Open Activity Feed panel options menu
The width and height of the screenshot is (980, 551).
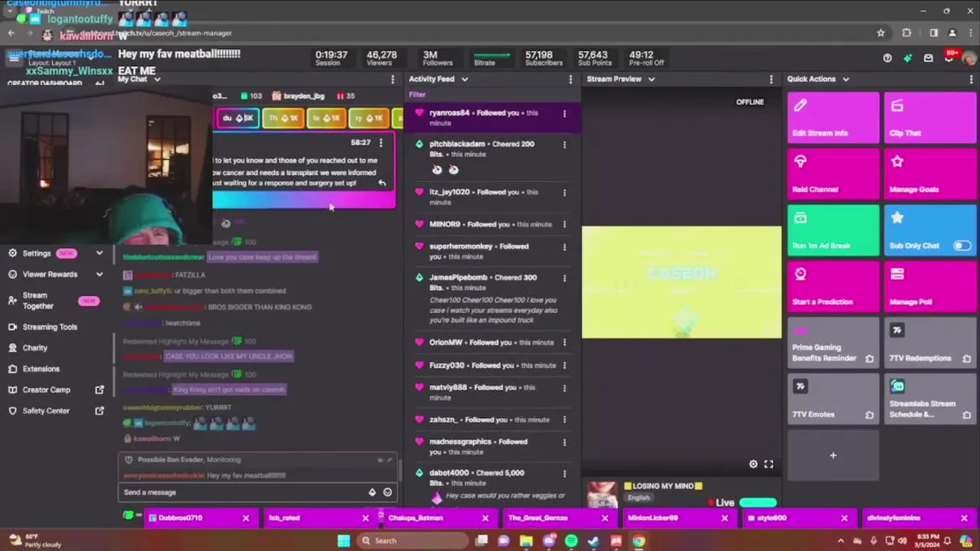coord(570,79)
